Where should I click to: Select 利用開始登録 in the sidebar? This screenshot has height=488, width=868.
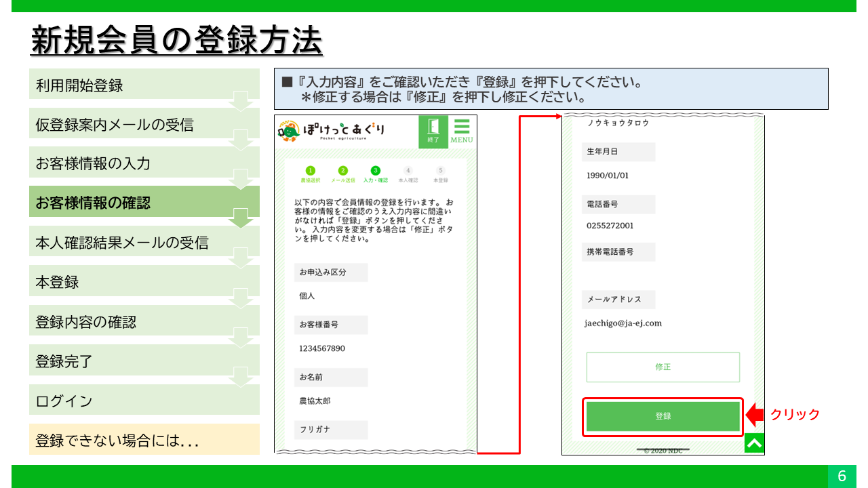pos(144,85)
